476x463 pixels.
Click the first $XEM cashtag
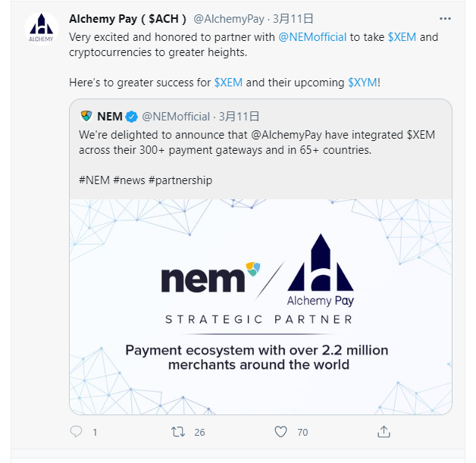402,36
